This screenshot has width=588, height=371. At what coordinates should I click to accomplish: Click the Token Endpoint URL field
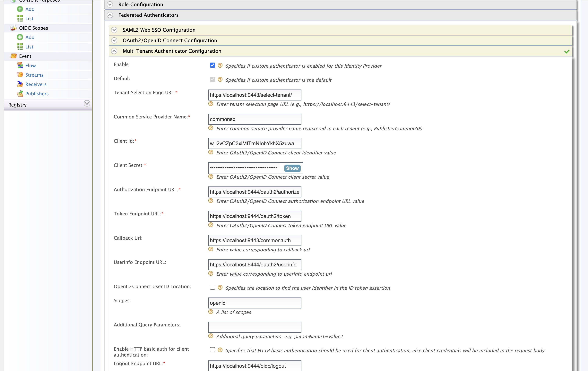pos(255,216)
